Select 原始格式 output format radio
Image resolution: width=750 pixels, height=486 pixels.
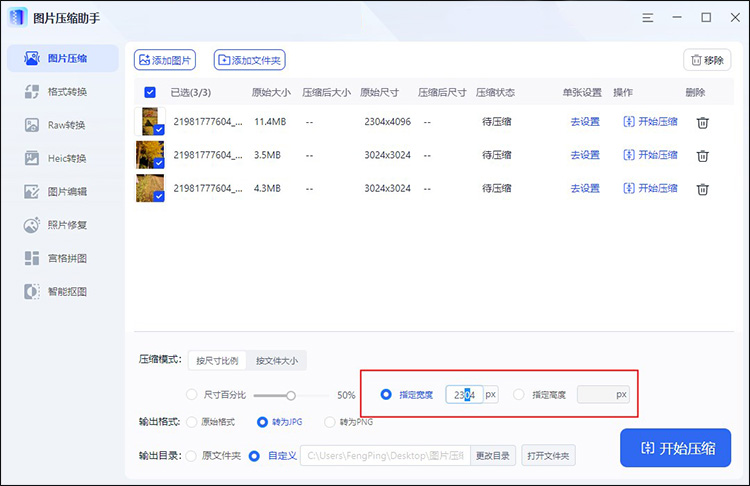[x=192, y=422]
